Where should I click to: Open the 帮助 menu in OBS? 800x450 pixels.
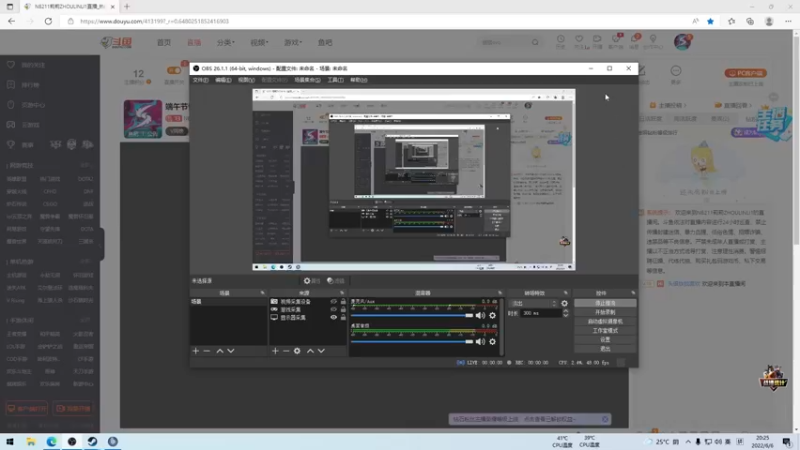[x=359, y=80]
